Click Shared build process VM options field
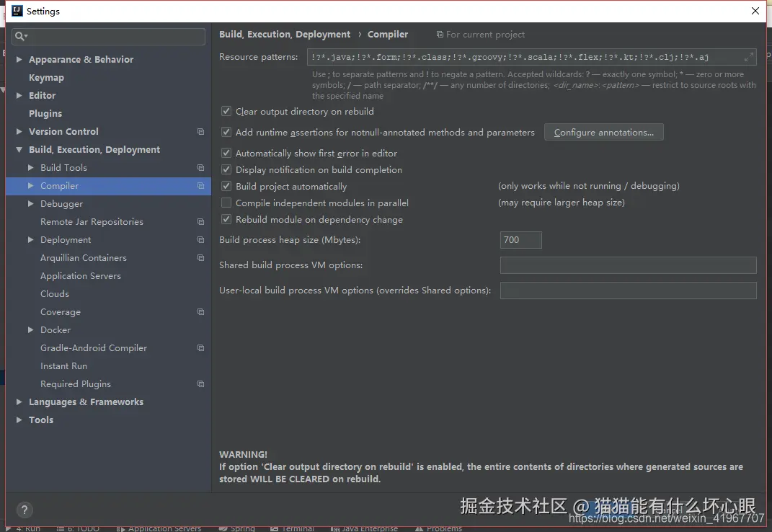Image resolution: width=772 pixels, height=532 pixels. coord(628,265)
